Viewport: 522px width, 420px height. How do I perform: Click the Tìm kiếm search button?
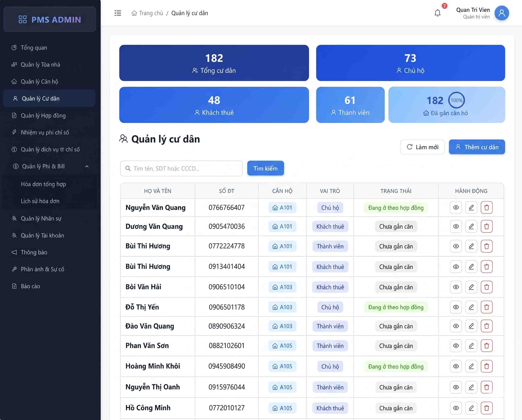266,168
